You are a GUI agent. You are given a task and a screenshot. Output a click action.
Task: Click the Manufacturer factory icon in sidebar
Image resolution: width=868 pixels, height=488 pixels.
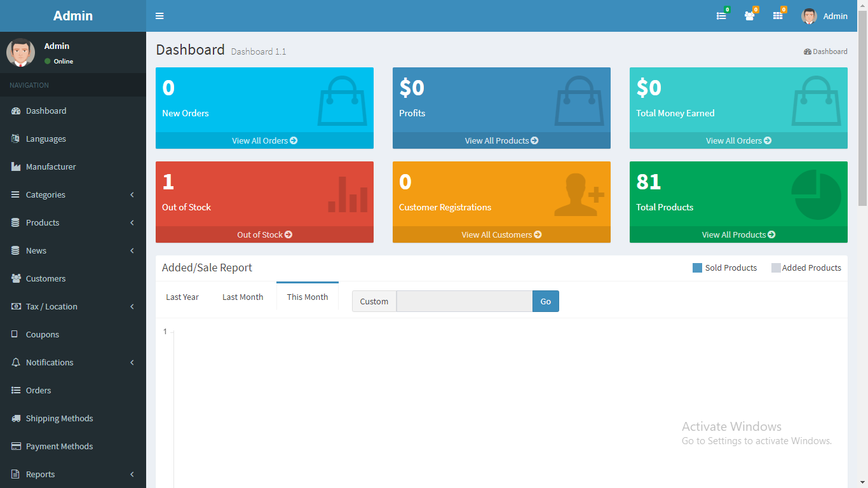(16, 166)
